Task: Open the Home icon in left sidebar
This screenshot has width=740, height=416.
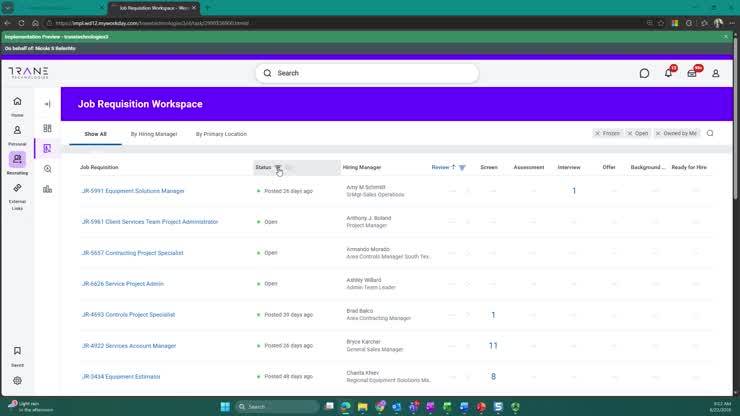Action: pyautogui.click(x=17, y=102)
